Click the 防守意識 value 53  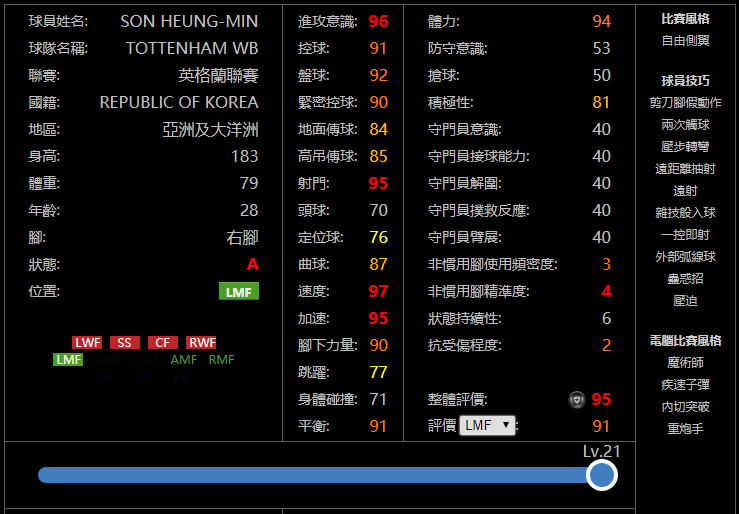[602, 49]
